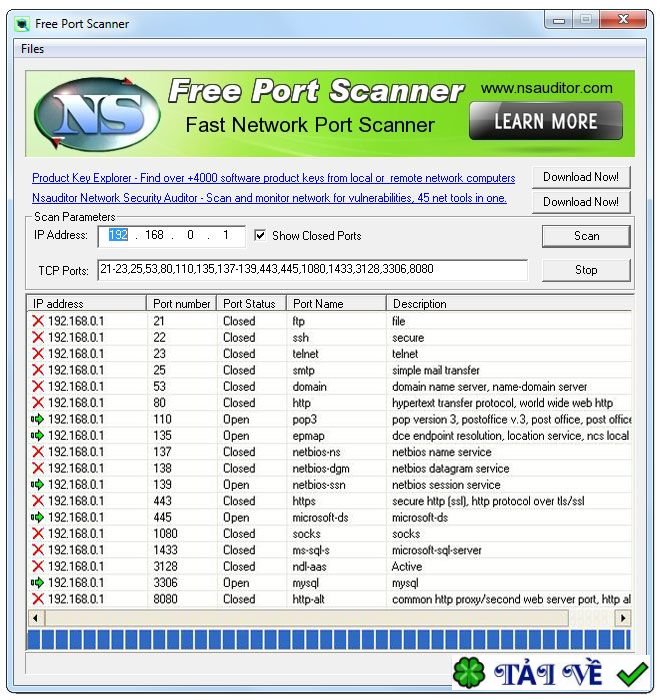660x700 pixels.
Task: Click the Free Port Scanner title bar icon
Action: click(x=22, y=24)
